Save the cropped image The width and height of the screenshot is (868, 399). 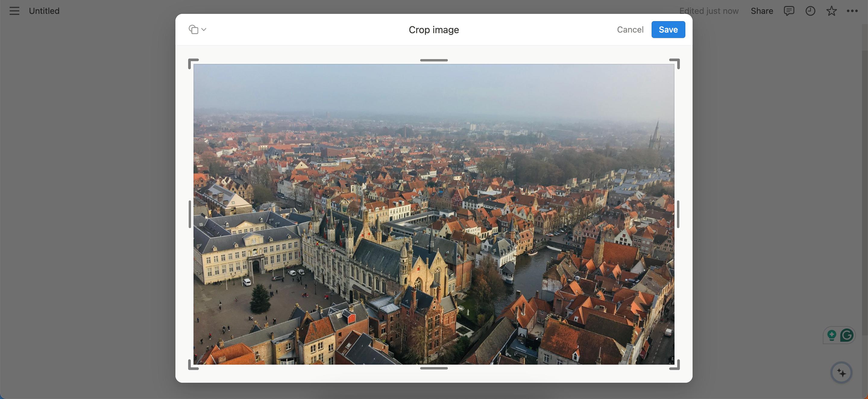(668, 29)
